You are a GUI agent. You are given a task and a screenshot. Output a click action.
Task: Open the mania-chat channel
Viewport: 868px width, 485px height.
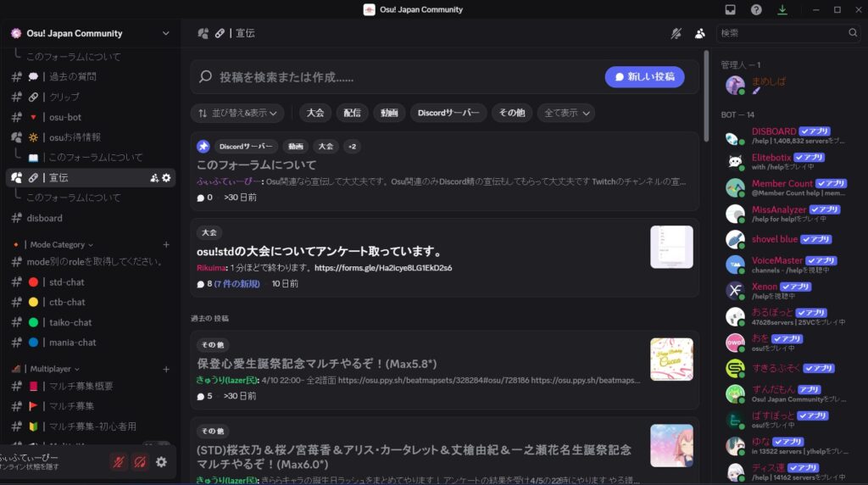coord(91,343)
